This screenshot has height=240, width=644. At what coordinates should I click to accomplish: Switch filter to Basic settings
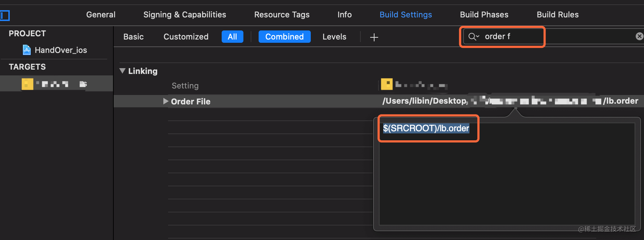(x=133, y=37)
